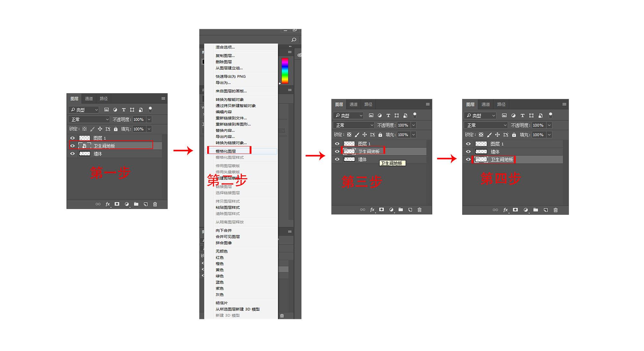This screenshot has width=644, height=351.
Task: Click the fx layer style icon in the 第三步 panel
Action: tap(372, 210)
